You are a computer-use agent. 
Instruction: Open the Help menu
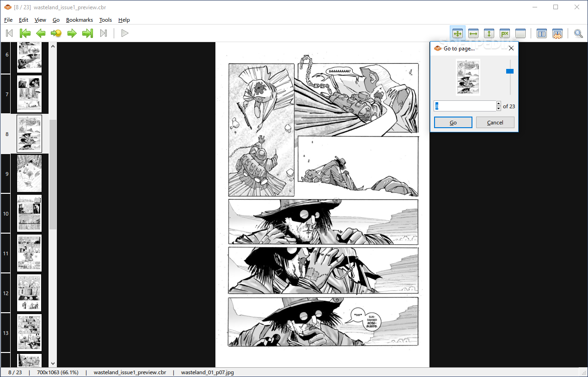tap(124, 20)
